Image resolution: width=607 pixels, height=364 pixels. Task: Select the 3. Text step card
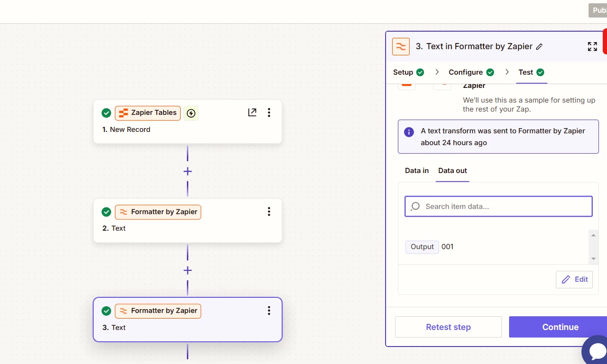click(187, 320)
